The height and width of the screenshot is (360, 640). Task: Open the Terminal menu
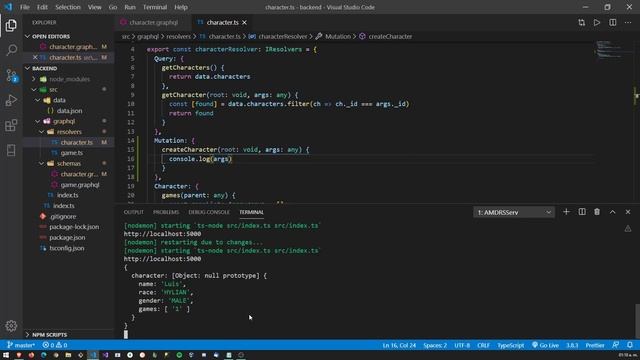click(155, 7)
